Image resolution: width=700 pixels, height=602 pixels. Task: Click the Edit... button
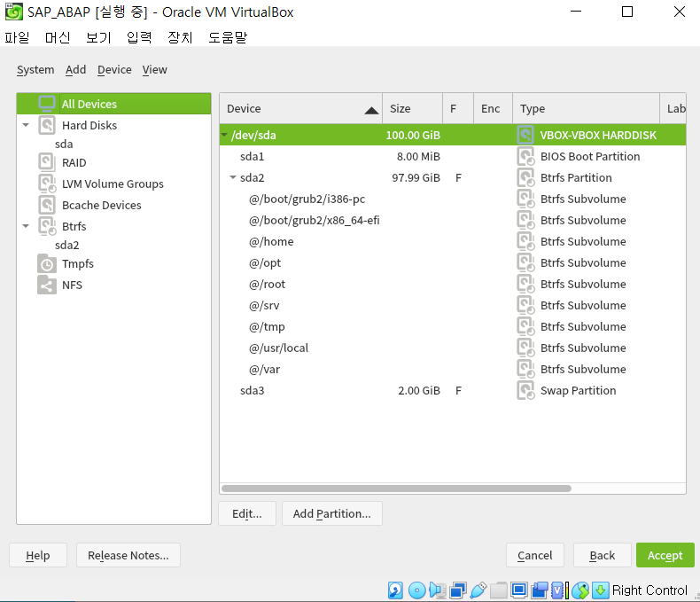tap(247, 513)
